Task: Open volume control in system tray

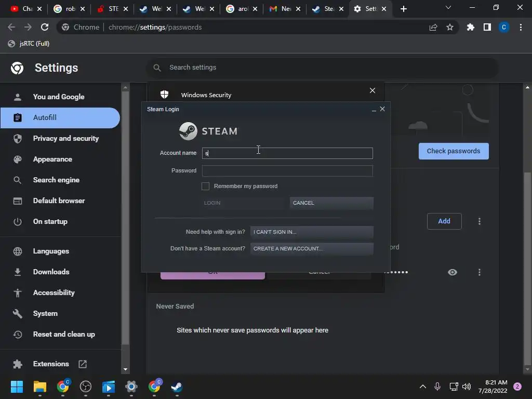Action: pyautogui.click(x=467, y=387)
